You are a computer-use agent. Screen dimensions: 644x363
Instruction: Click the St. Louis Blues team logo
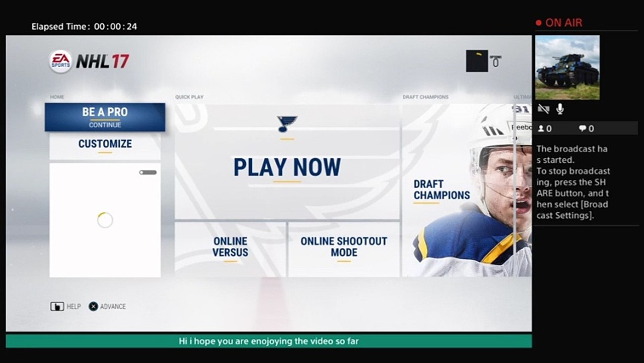287,124
